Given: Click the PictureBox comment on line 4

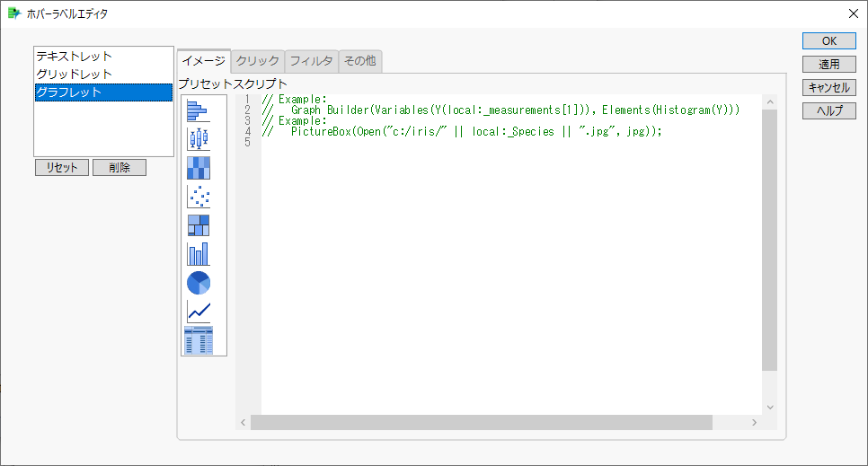Looking at the screenshot, I should click(462, 132).
